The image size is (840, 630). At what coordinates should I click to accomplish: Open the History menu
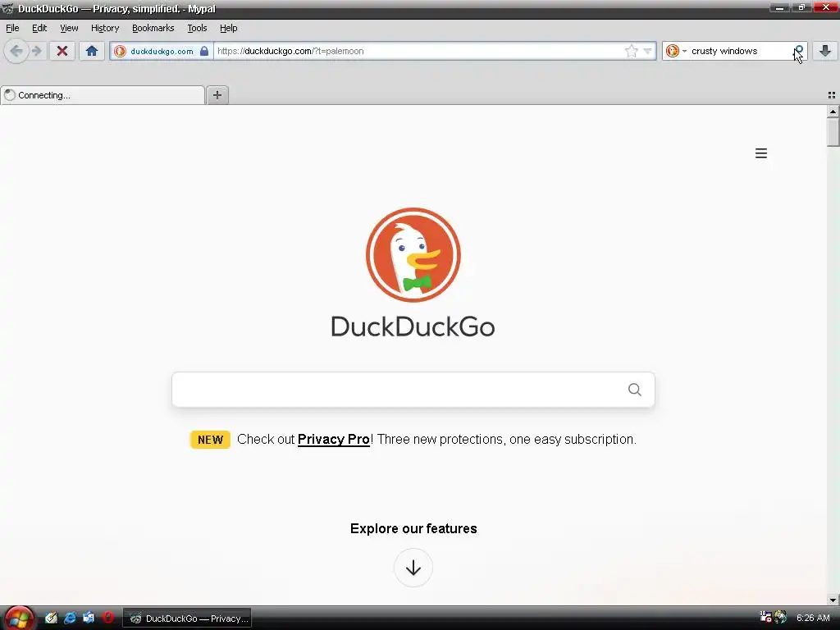(x=105, y=29)
